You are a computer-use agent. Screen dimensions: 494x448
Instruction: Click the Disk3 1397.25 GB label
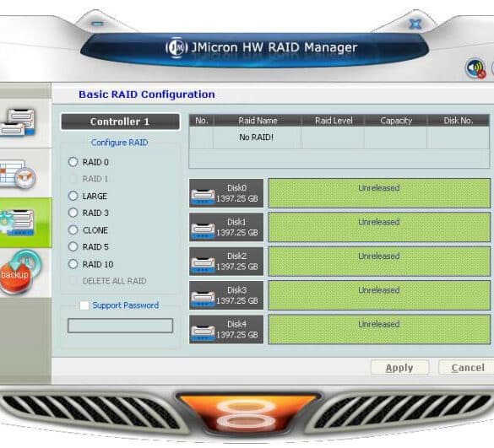[237, 295]
